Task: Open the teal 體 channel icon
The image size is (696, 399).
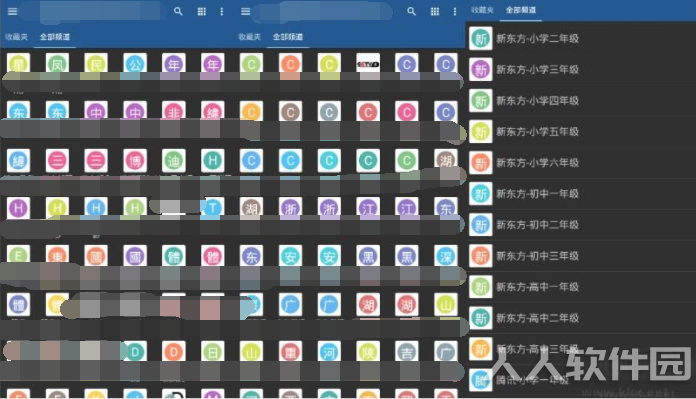Action: (174, 256)
